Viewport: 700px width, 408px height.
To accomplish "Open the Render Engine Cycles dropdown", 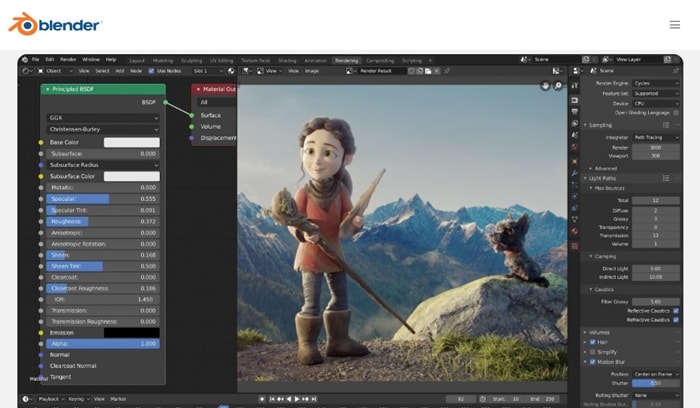I will (x=656, y=83).
